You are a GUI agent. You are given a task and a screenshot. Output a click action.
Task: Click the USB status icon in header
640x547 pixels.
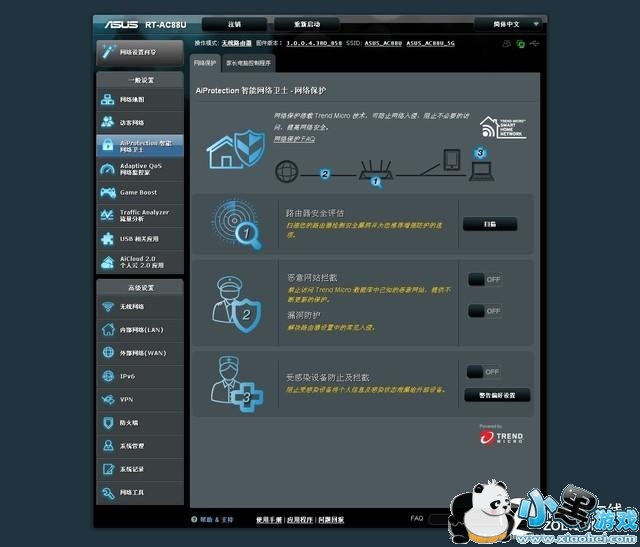[x=534, y=43]
